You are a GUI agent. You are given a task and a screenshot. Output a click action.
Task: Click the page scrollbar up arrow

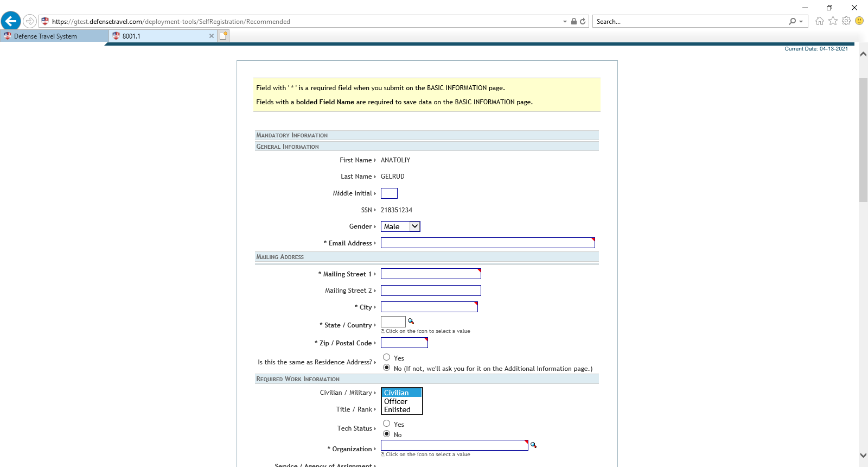click(x=863, y=54)
